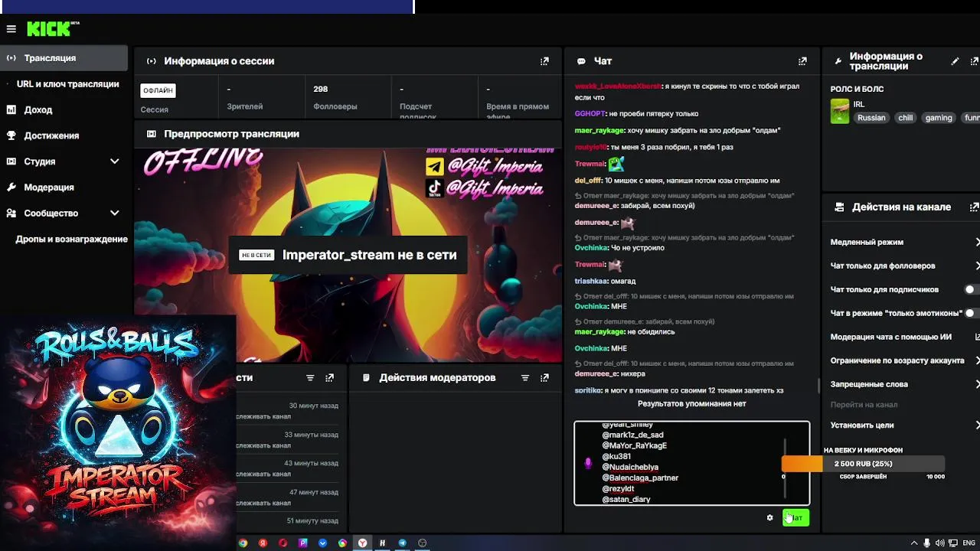Select @Balenciaga_partner from mention list

tap(640, 478)
